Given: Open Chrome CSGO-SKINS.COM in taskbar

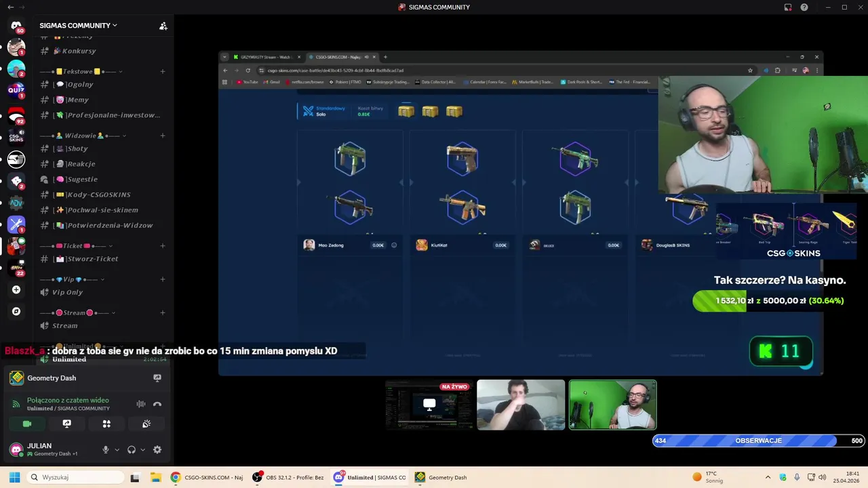Looking at the screenshot, I should pyautogui.click(x=206, y=477).
